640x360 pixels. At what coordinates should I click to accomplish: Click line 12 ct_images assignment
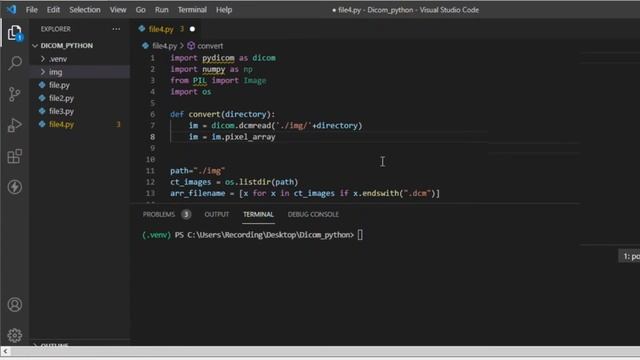(234, 182)
